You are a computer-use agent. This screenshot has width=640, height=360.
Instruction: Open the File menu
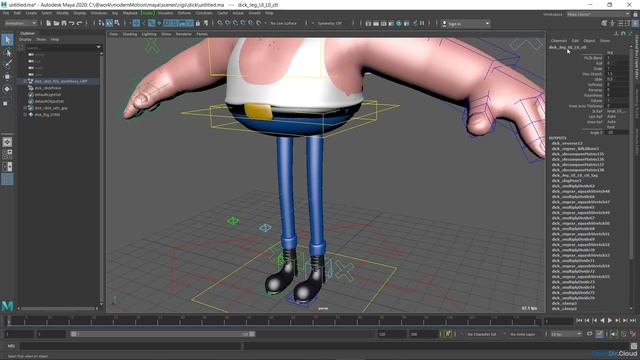[x=6, y=13]
